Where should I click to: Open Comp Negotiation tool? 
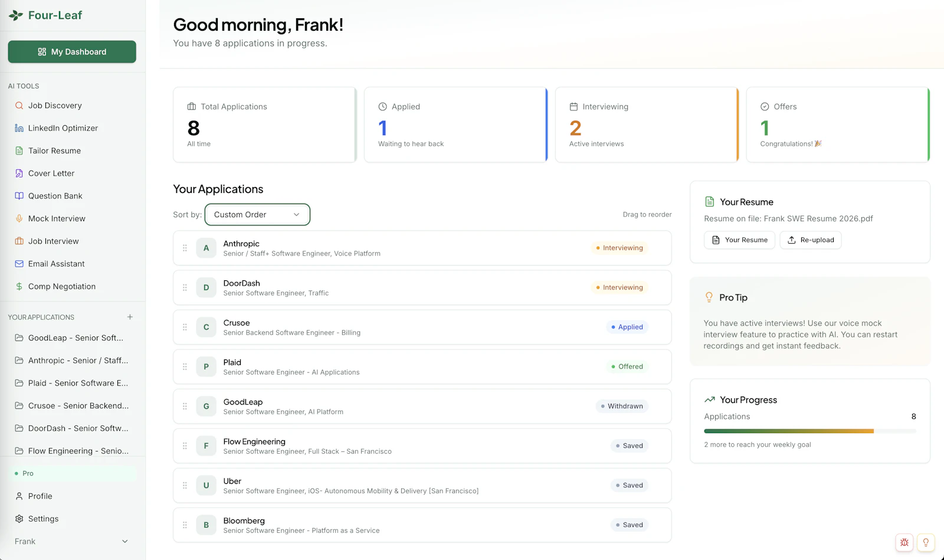point(72,286)
